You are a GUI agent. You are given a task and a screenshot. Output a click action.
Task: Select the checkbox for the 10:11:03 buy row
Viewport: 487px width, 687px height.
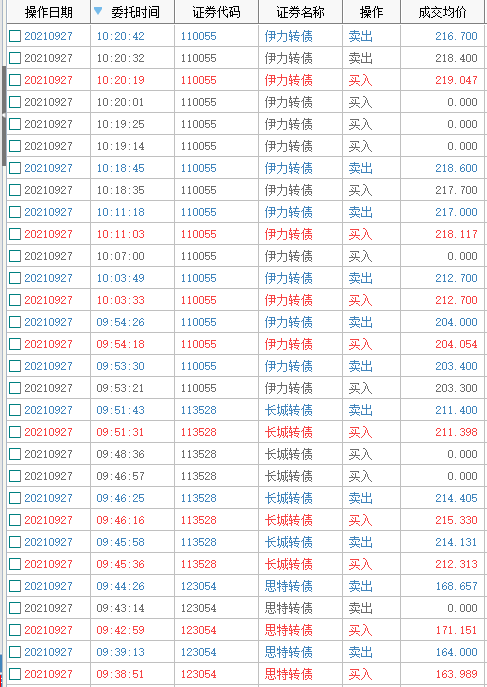pyautogui.click(x=15, y=234)
